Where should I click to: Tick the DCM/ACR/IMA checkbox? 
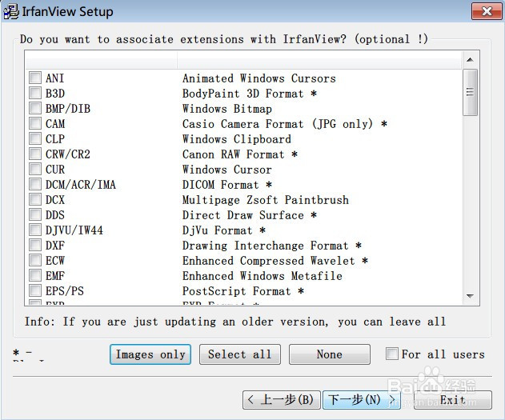point(35,184)
